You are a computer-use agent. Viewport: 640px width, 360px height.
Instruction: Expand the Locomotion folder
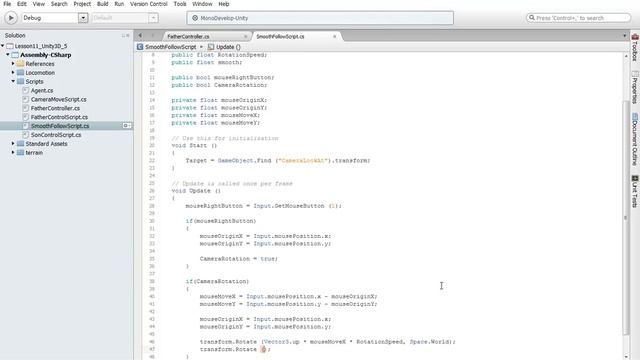click(x=13, y=73)
